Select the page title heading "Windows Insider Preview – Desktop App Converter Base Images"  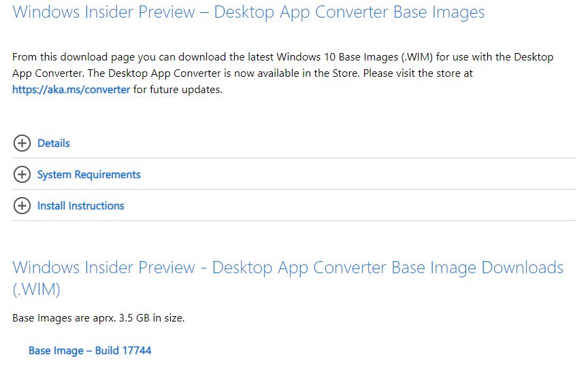(248, 12)
